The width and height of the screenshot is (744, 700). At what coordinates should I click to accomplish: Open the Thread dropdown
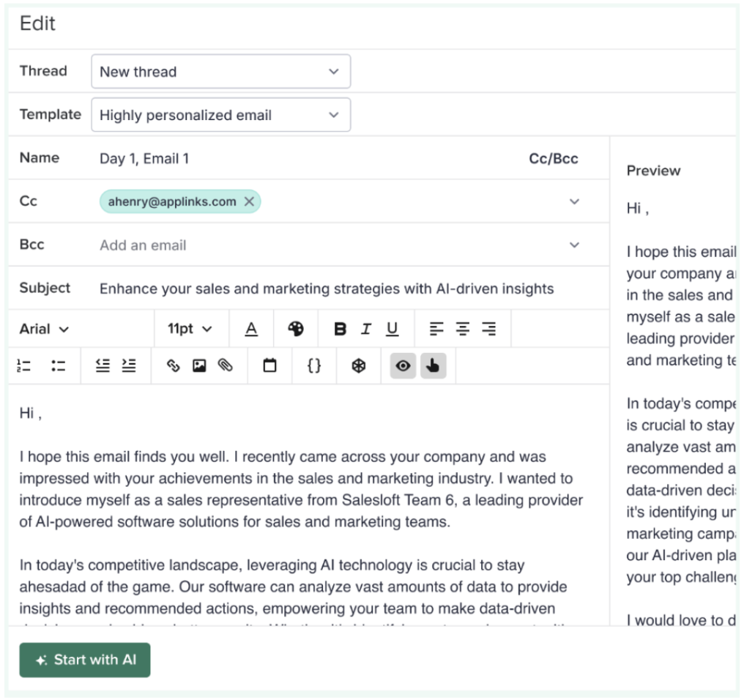[x=220, y=71]
